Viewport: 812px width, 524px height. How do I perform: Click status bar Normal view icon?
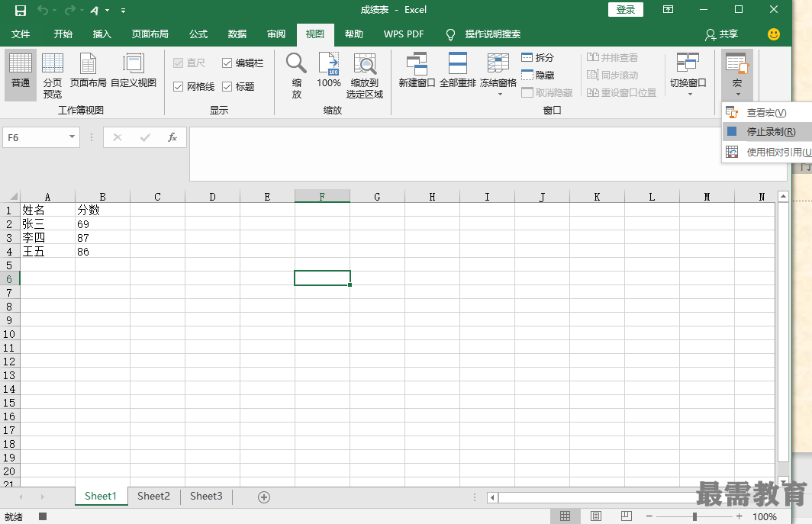(x=565, y=516)
